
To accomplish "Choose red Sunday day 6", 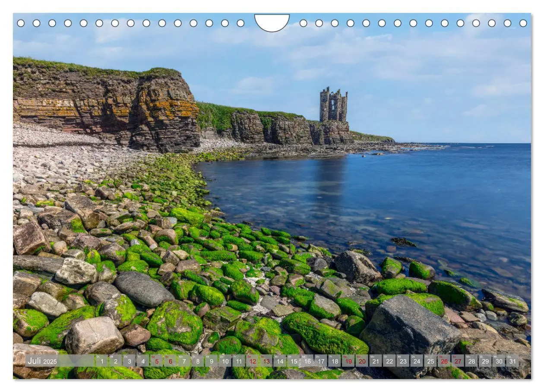I will (170, 361).
